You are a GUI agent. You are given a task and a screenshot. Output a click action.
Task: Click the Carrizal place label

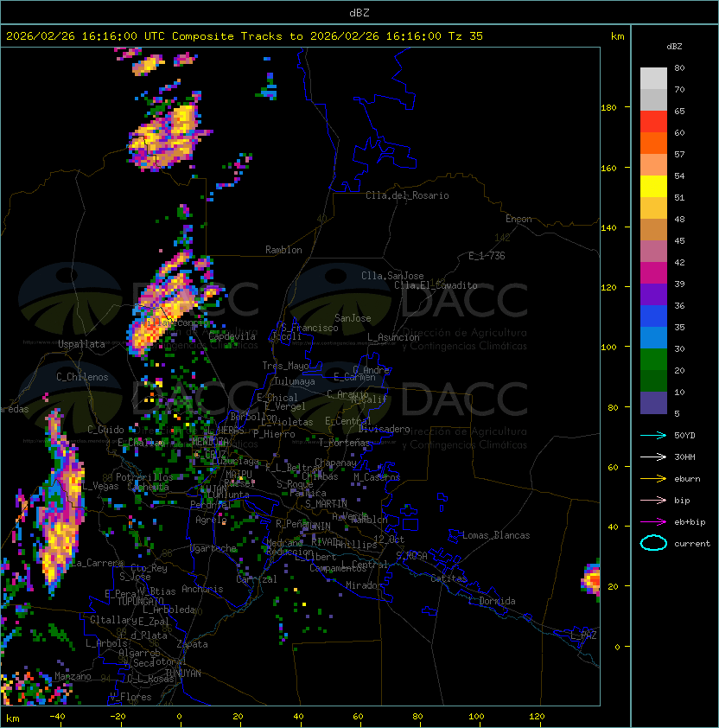(256, 579)
